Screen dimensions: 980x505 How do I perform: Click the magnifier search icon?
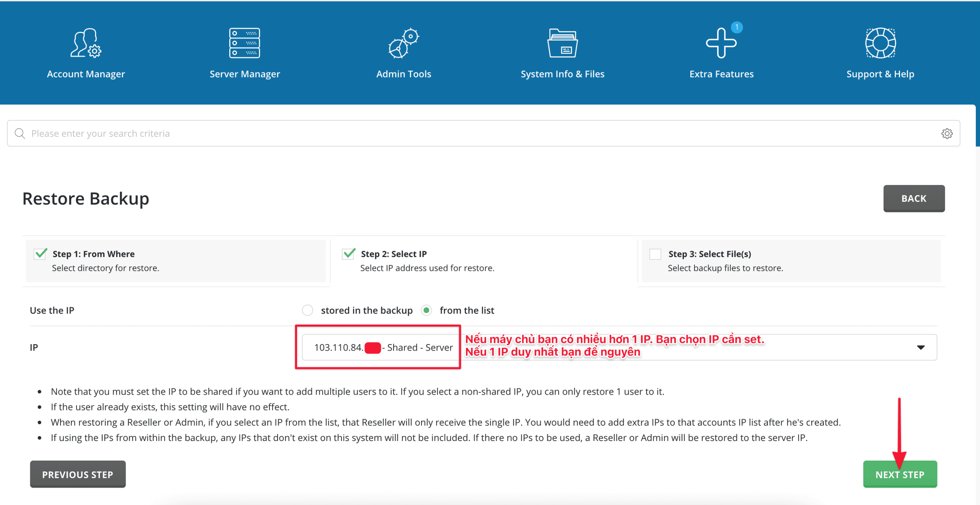20,133
